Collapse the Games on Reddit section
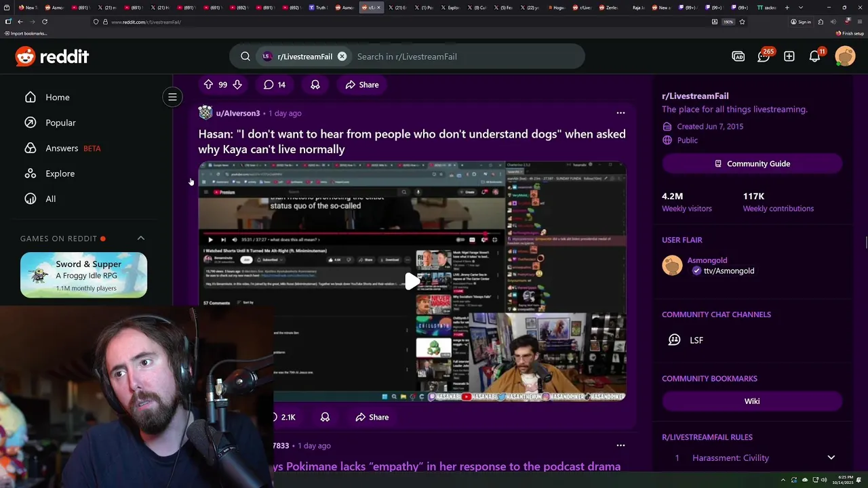The height and width of the screenshot is (488, 868). pyautogui.click(x=140, y=239)
